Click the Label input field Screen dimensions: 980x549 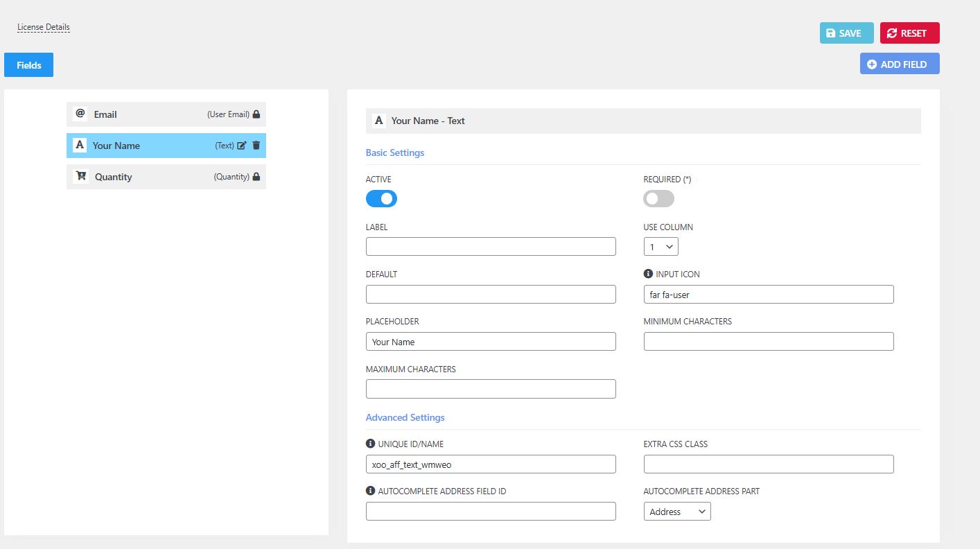tap(491, 247)
